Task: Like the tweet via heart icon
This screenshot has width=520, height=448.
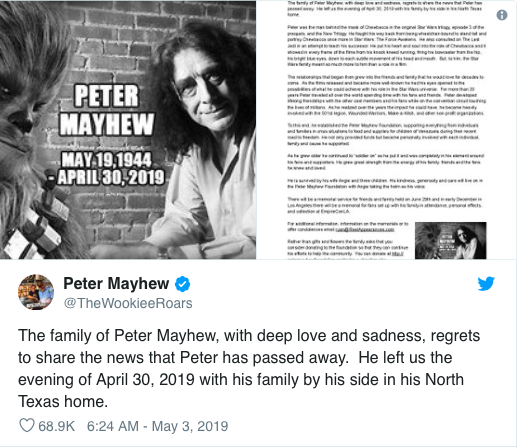Action: point(26,426)
